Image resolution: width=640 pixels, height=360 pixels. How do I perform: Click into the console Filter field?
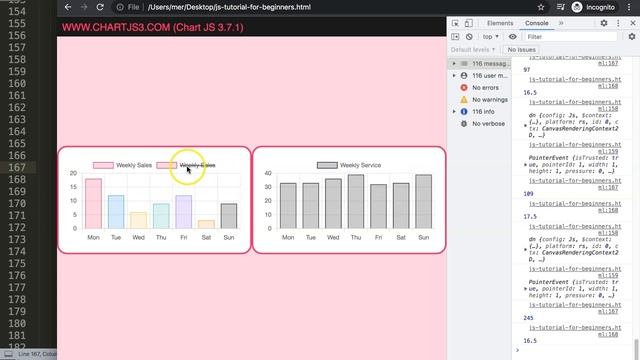pos(571,37)
